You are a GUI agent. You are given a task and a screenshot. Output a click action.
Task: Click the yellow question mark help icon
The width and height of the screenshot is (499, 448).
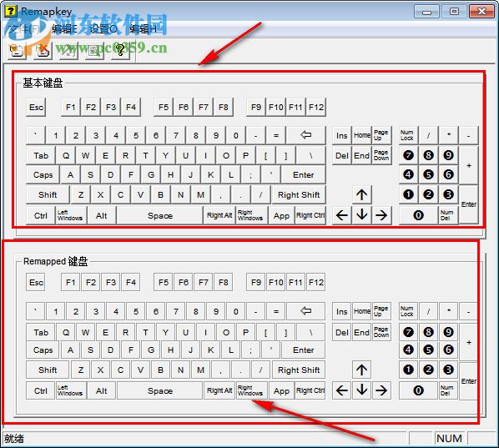pyautogui.click(x=120, y=50)
